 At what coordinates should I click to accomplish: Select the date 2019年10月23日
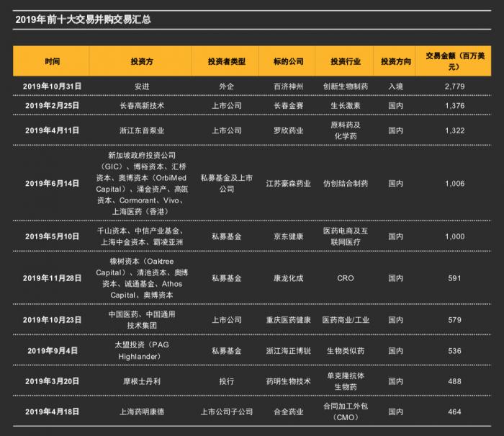[52, 320]
